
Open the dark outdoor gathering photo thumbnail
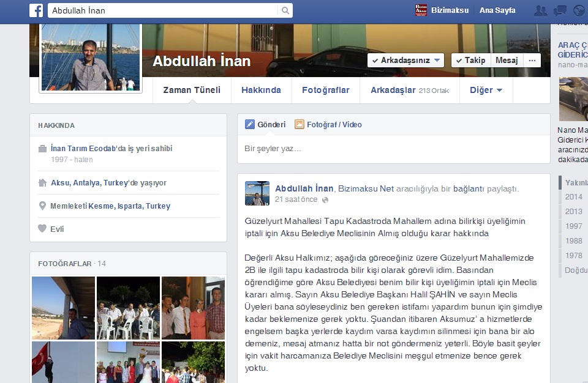pyautogui.click(x=193, y=362)
